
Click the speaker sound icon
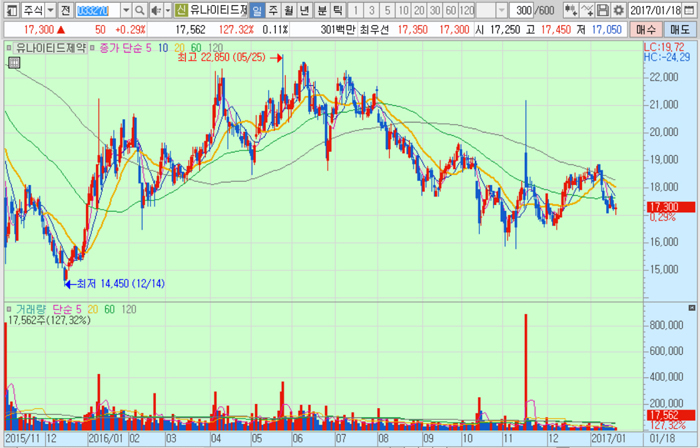point(158,10)
